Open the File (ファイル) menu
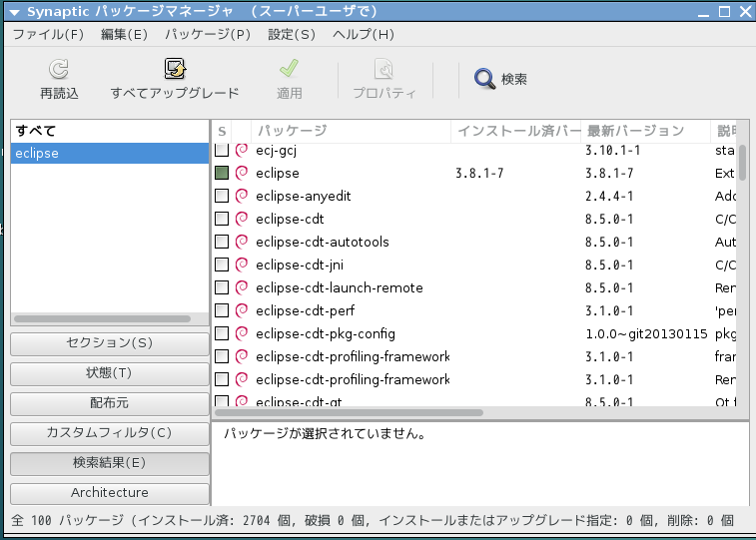 coord(48,34)
